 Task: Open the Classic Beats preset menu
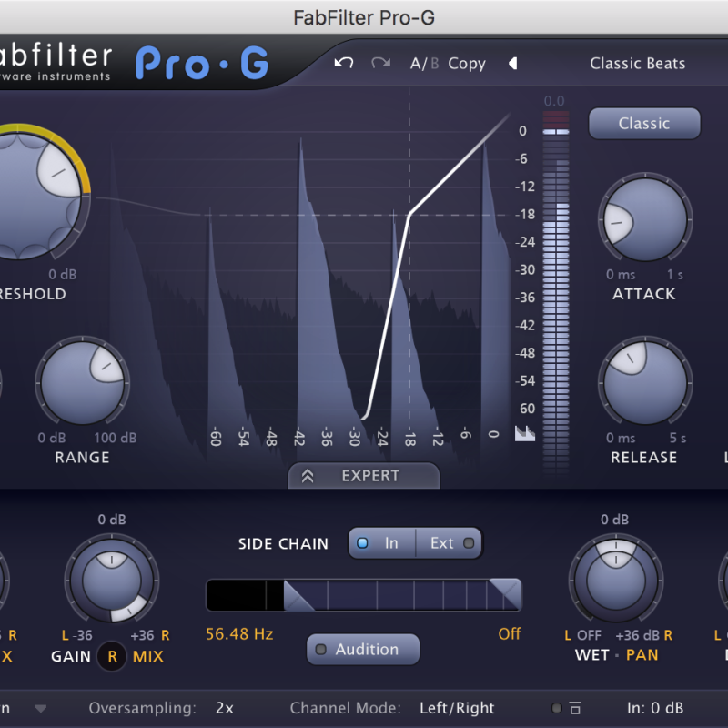[638, 63]
